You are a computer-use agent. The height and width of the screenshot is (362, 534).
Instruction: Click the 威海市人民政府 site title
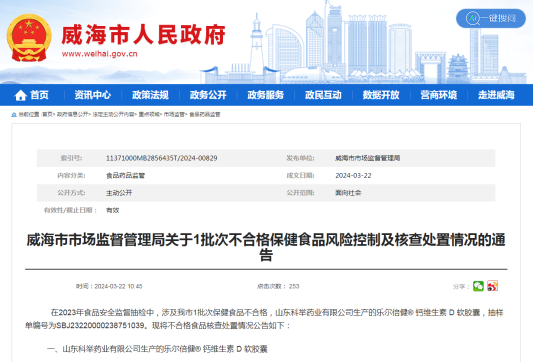tap(143, 35)
